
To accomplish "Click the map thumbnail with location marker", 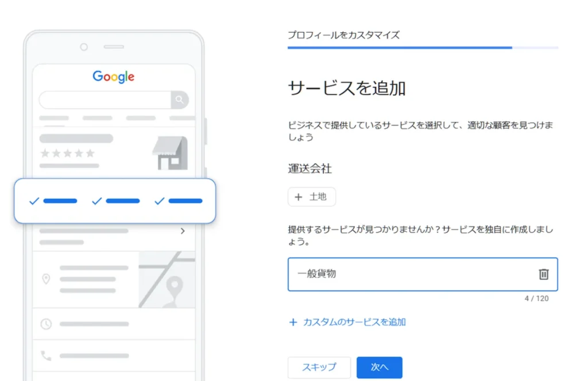I will coord(167,280).
